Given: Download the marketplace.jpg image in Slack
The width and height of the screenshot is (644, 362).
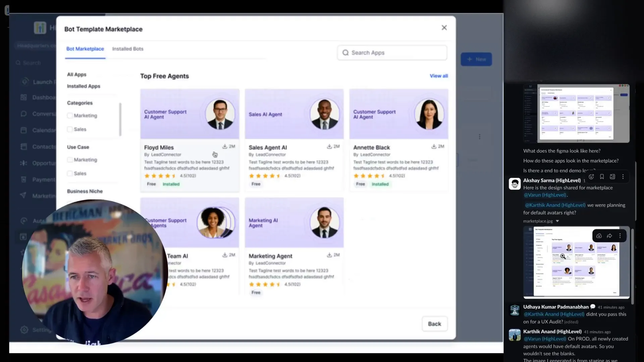Looking at the screenshot, I should click(x=599, y=236).
